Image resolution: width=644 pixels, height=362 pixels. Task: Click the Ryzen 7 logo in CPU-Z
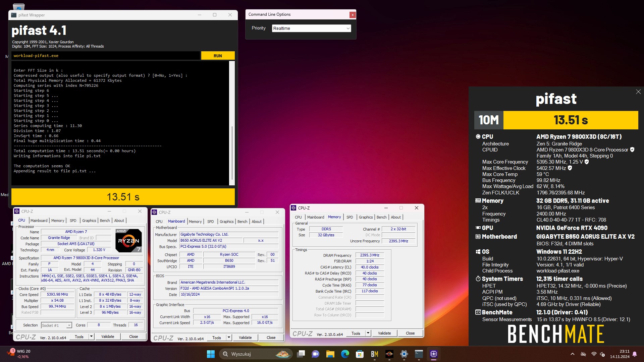tap(128, 240)
